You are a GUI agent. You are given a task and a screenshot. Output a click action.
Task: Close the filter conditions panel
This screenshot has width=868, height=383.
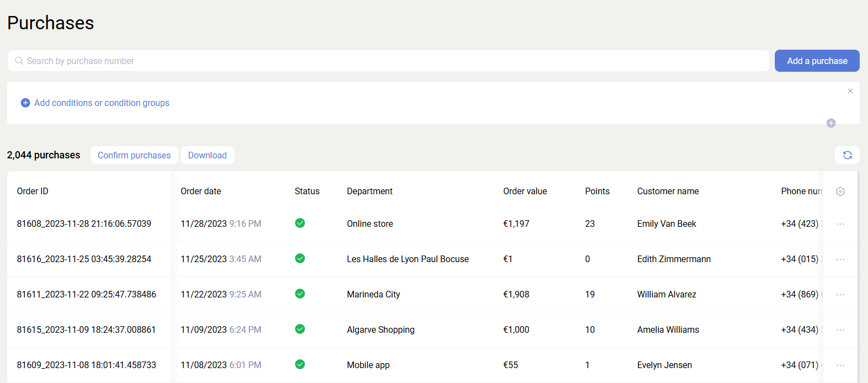coord(850,91)
